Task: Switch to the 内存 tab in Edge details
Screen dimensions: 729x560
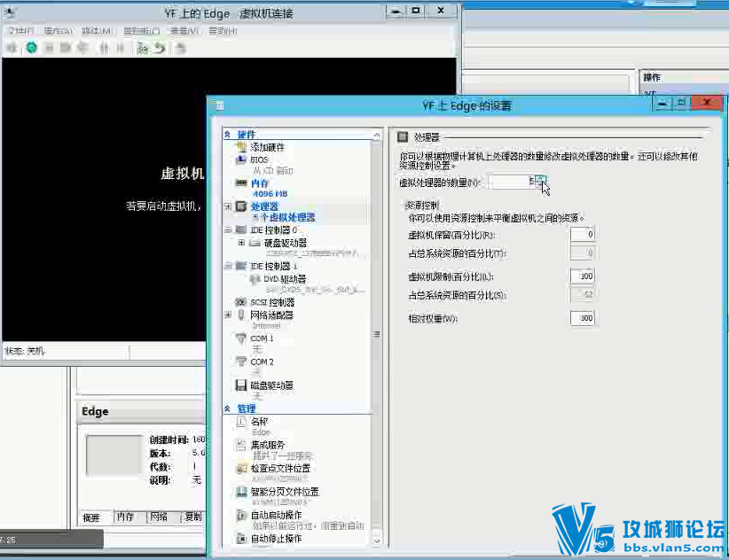Action: tap(125, 517)
